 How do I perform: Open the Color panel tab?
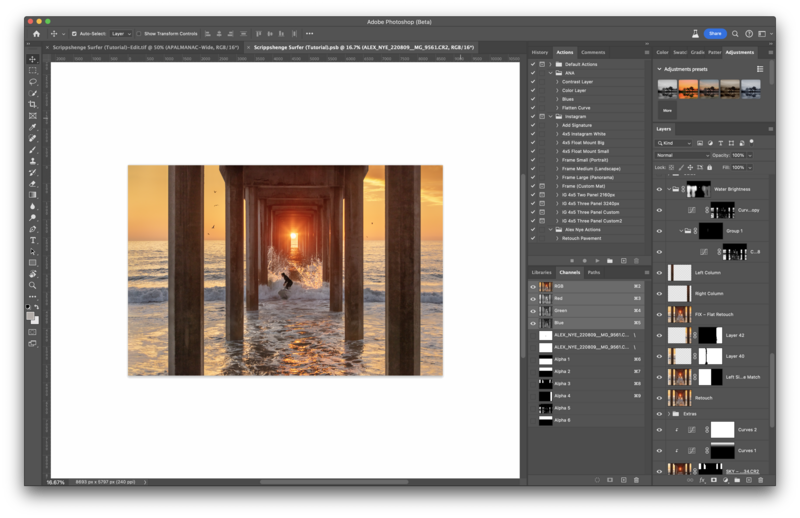pos(662,52)
